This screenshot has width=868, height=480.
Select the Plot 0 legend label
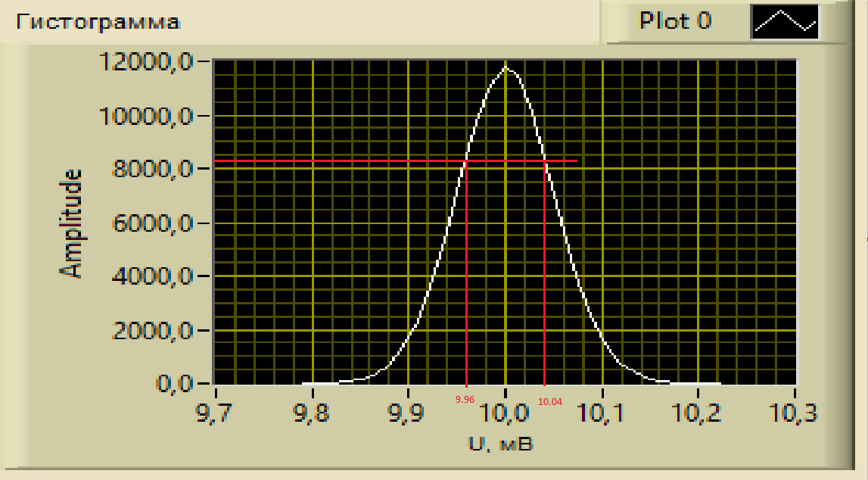[x=675, y=21]
